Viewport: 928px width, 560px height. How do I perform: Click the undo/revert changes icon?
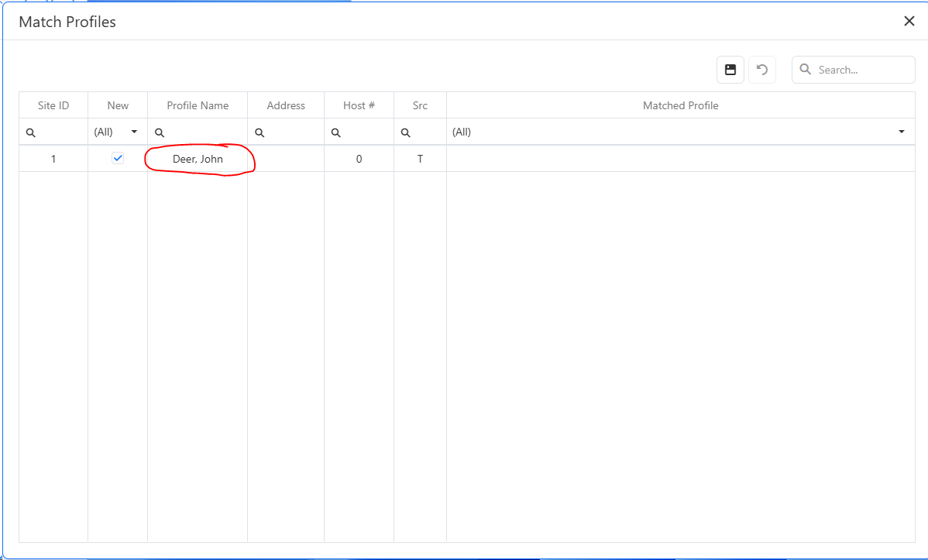[762, 70]
